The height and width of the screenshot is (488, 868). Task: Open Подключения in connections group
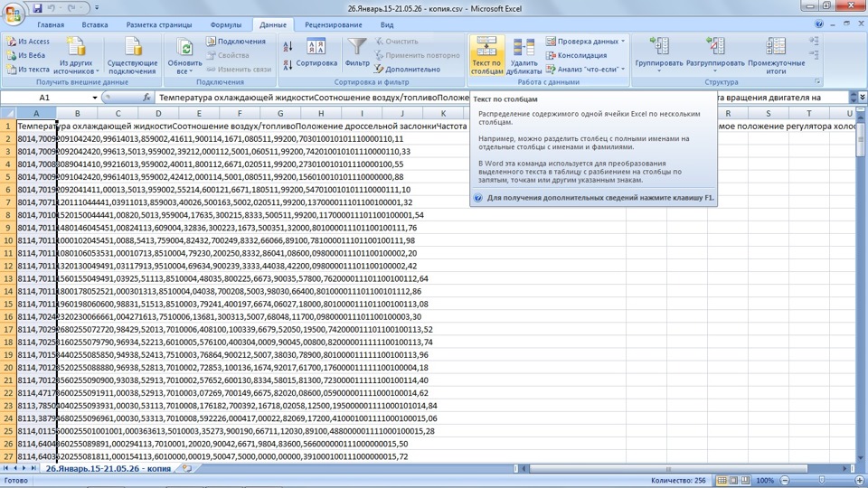(x=236, y=42)
